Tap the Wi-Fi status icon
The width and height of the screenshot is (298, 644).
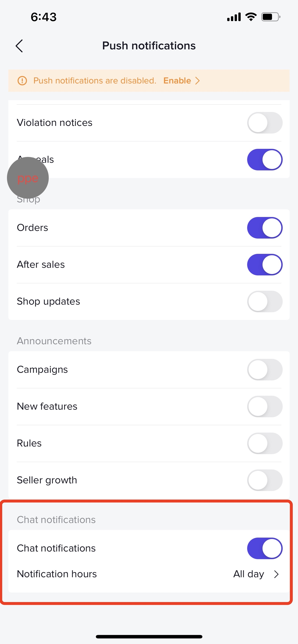[251, 17]
